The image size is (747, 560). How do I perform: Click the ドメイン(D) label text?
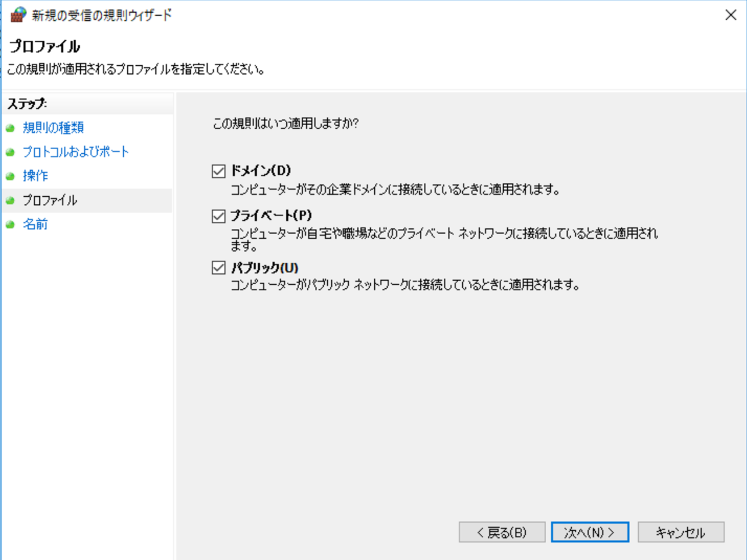(x=260, y=171)
